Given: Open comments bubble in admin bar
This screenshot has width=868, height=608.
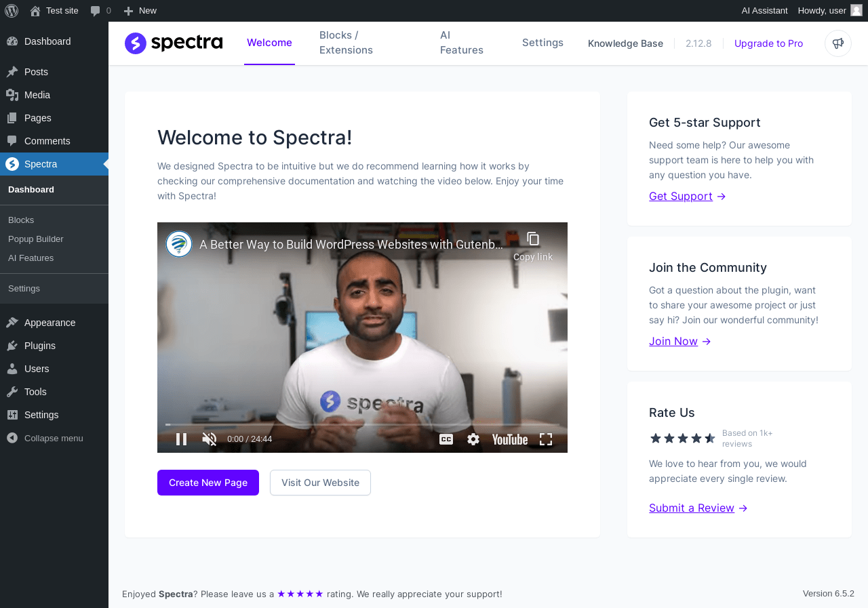Looking at the screenshot, I should (100, 10).
